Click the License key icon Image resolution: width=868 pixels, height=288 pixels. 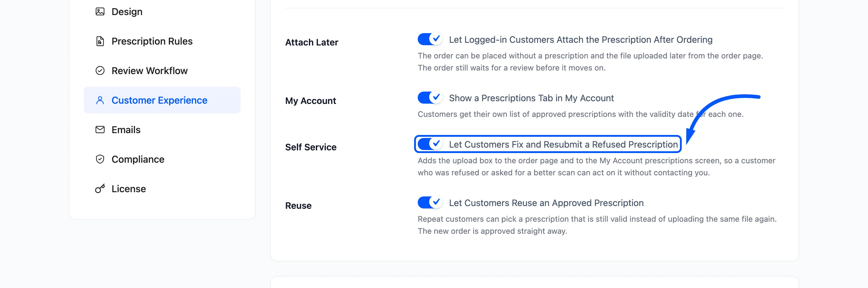[100, 189]
